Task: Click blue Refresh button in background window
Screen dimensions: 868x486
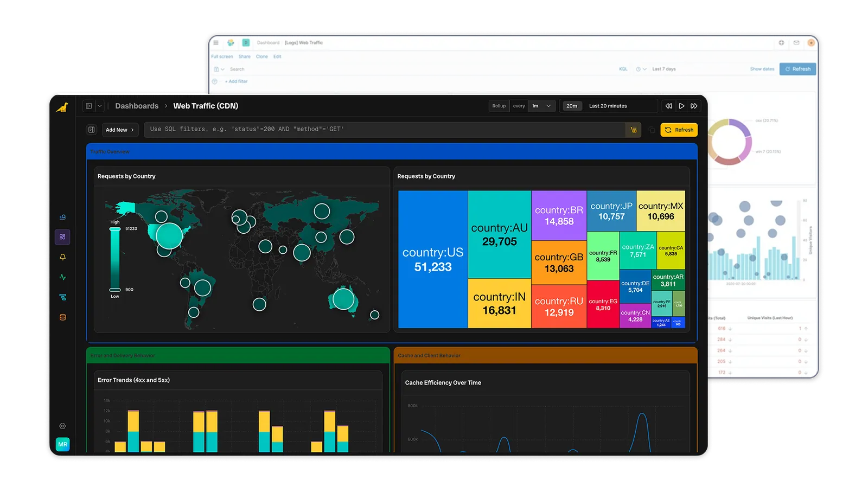Action: pyautogui.click(x=798, y=69)
